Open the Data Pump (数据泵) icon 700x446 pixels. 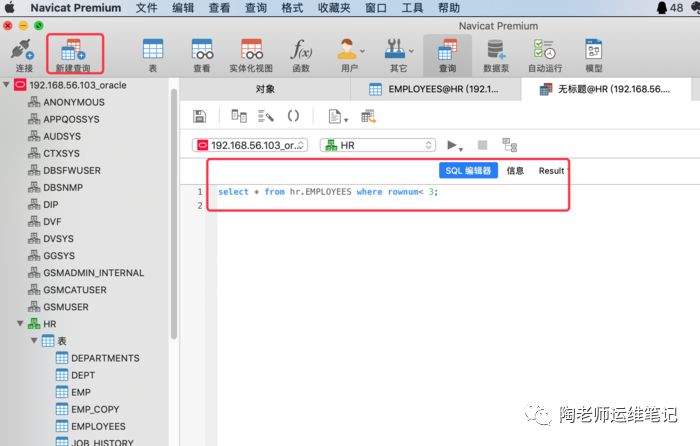pos(496,55)
